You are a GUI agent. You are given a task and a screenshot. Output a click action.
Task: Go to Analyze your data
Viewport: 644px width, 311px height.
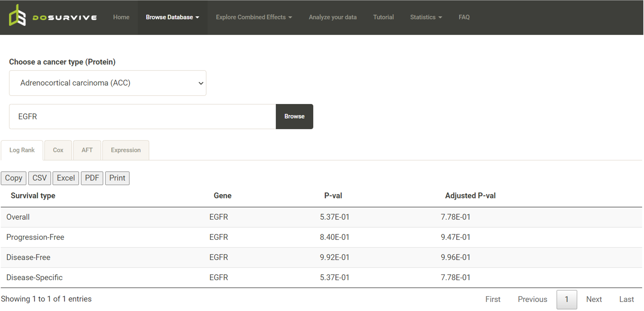pos(332,17)
